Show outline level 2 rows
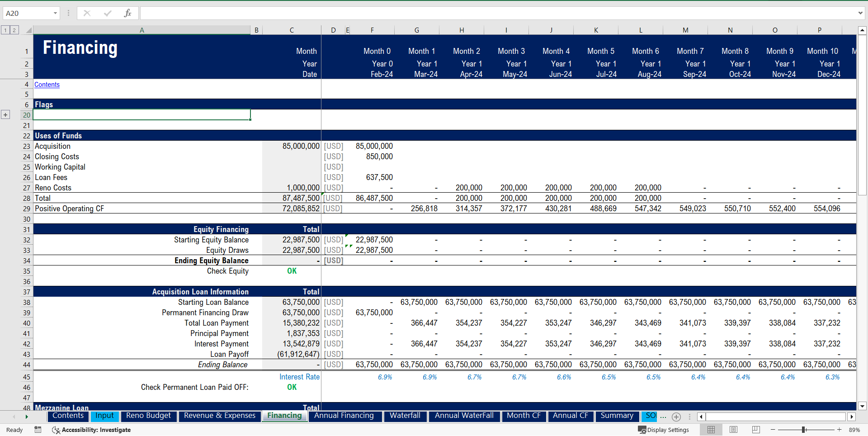Image resolution: width=868 pixels, height=436 pixels. (14, 30)
